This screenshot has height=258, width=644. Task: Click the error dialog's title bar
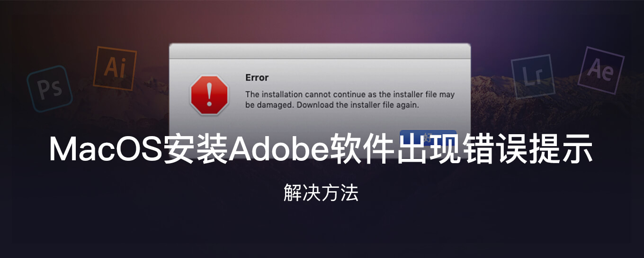pyautogui.click(x=320, y=51)
